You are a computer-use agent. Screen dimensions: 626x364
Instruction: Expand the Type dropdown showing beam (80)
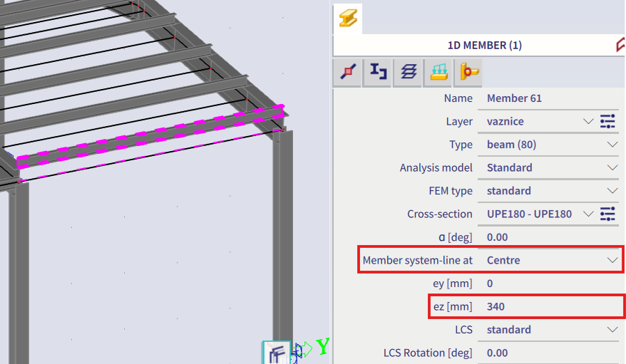[x=612, y=145]
